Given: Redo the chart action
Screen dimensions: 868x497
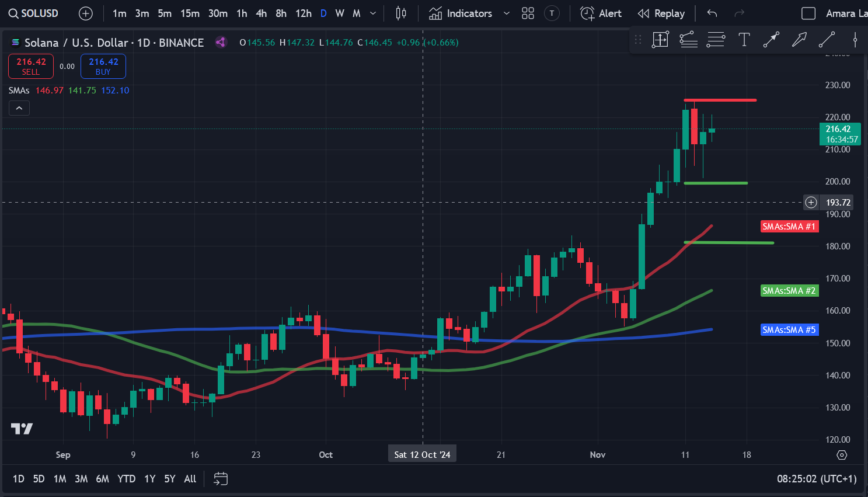Looking at the screenshot, I should click(739, 13).
